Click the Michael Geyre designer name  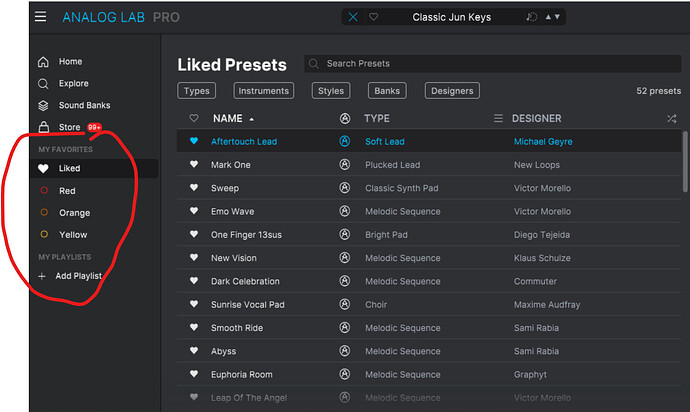[543, 142]
